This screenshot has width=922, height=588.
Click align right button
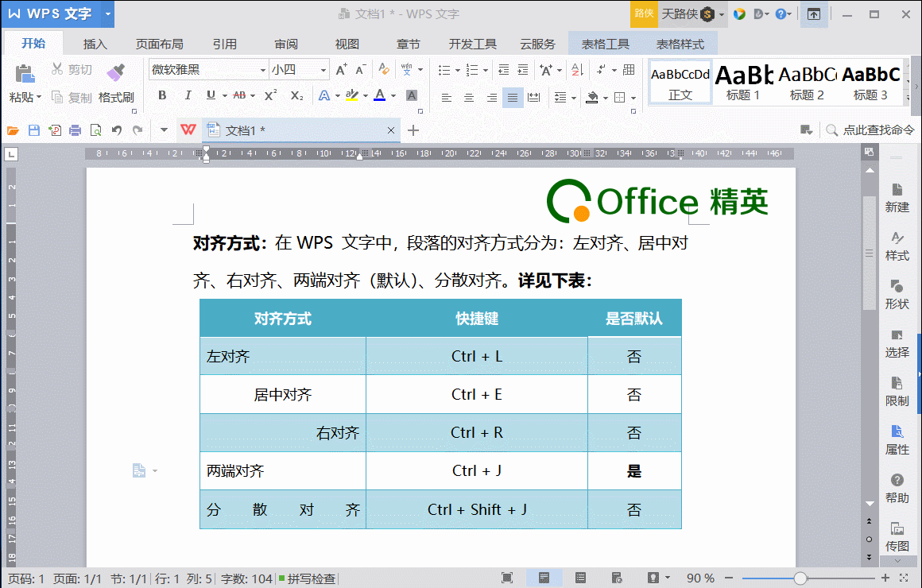(x=491, y=98)
